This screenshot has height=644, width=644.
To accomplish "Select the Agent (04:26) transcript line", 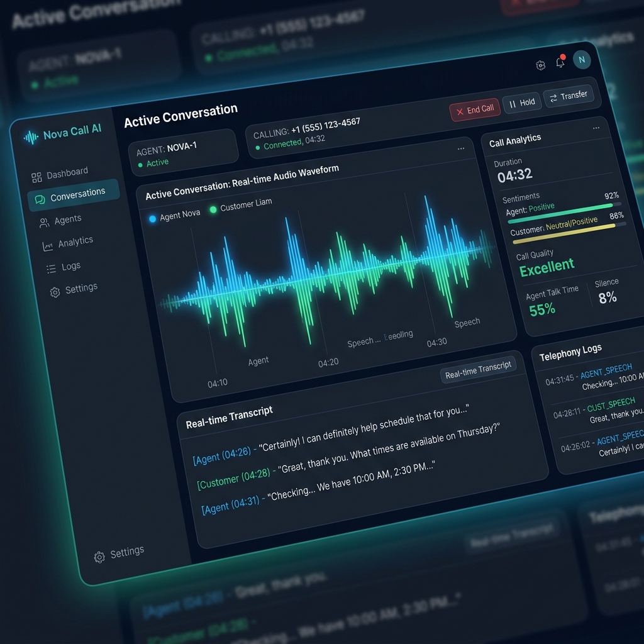I will (331, 434).
